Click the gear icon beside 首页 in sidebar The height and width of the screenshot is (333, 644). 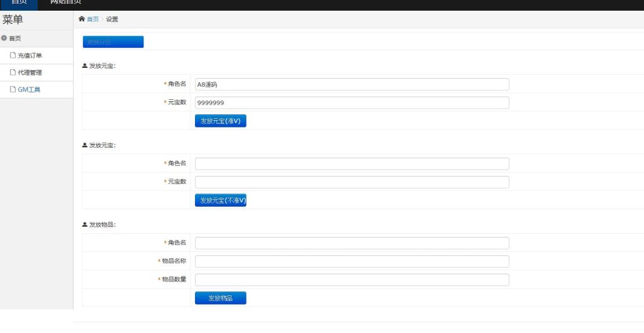pos(4,38)
